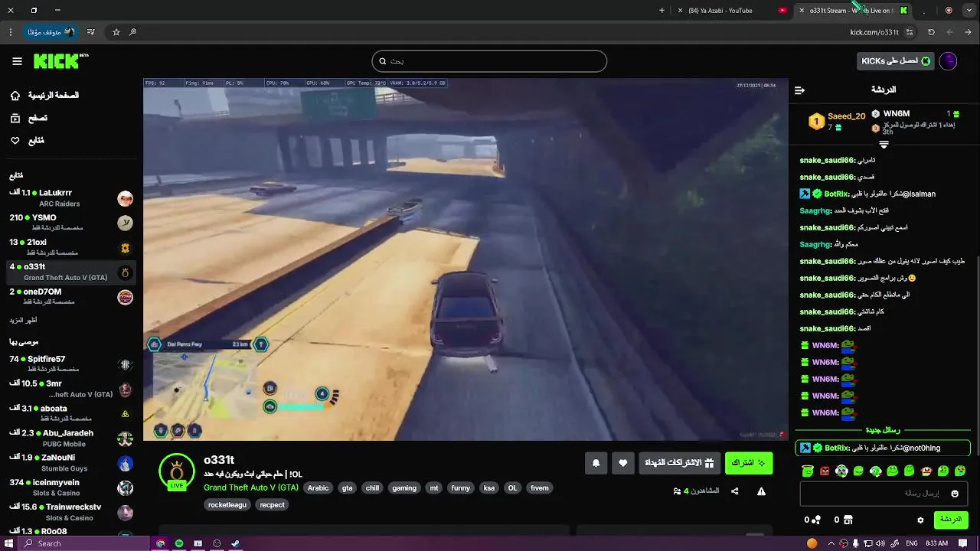The height and width of the screenshot is (551, 980).
Task: Click the KICK logo
Action: coord(60,61)
